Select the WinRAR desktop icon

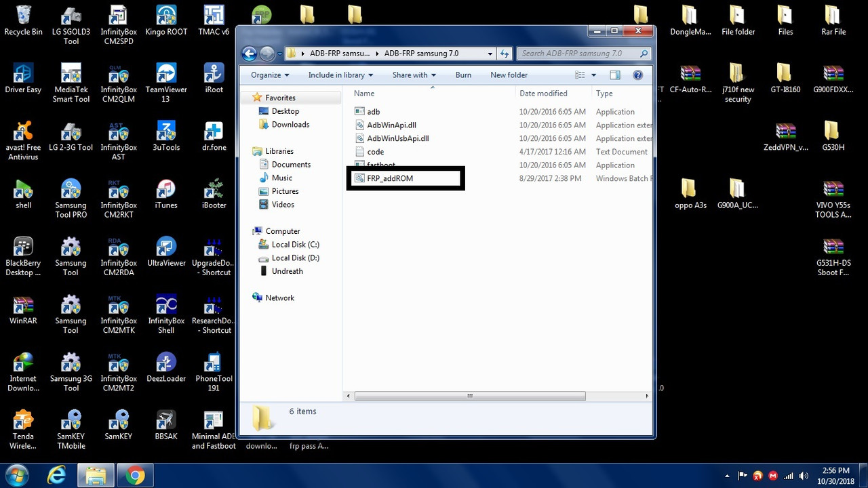23,310
